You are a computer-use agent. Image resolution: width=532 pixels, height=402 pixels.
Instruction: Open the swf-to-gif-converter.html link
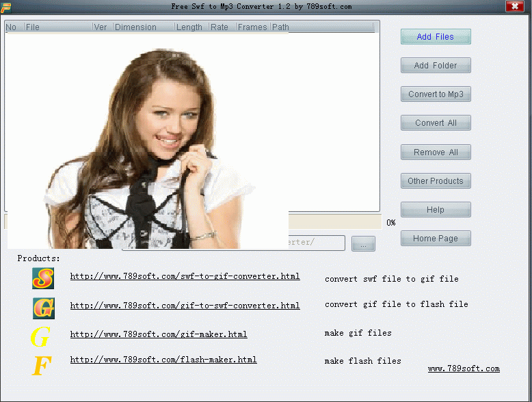pos(185,277)
